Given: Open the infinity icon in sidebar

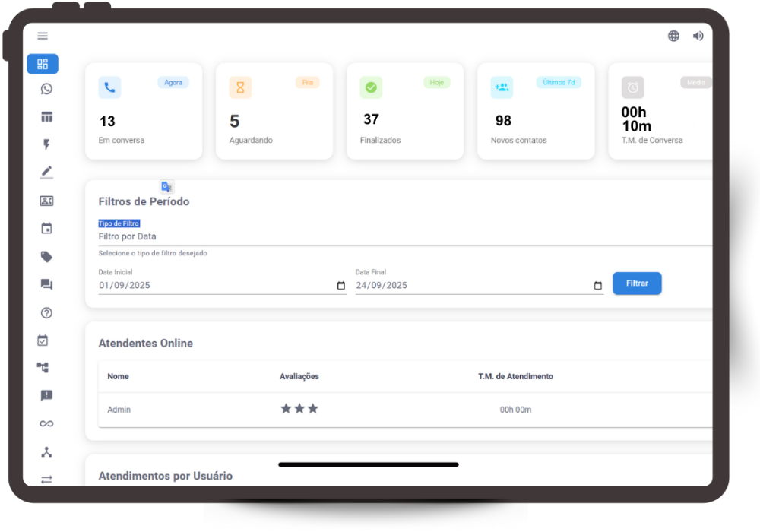Looking at the screenshot, I should (x=46, y=423).
